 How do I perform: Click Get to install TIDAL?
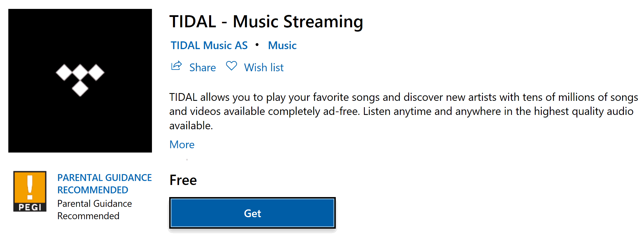coord(252,213)
